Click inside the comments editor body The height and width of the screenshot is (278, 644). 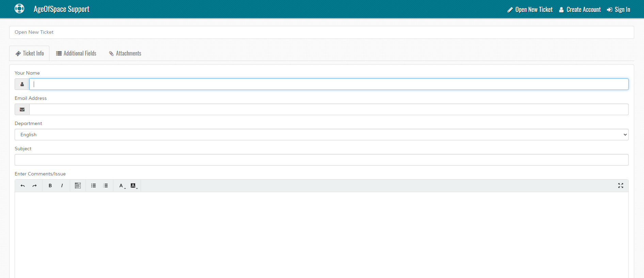point(321,235)
